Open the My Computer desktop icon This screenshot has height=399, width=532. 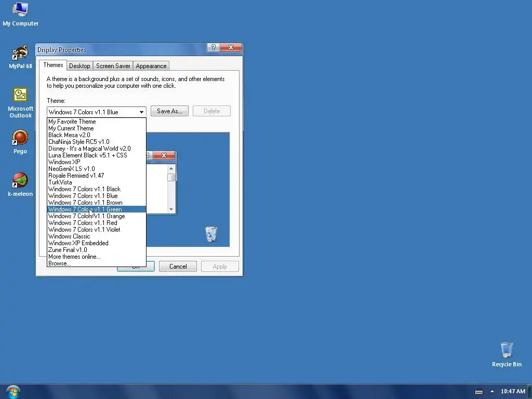click(x=20, y=14)
